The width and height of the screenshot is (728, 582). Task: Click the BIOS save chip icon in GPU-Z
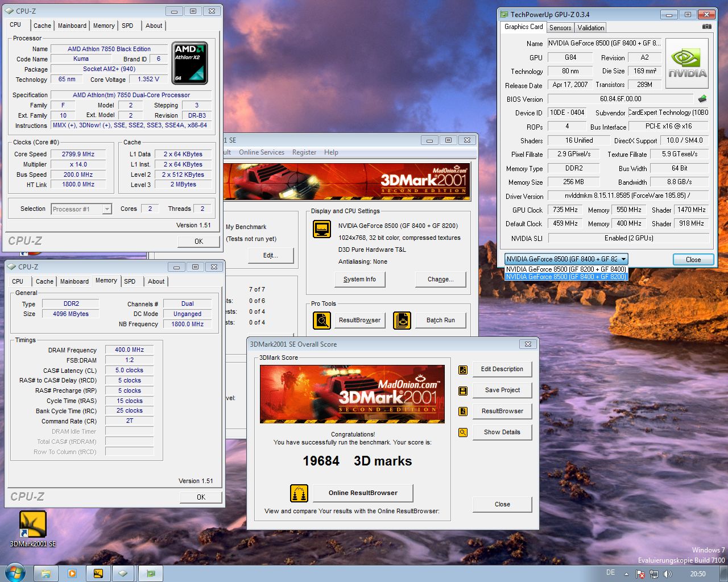coord(702,99)
